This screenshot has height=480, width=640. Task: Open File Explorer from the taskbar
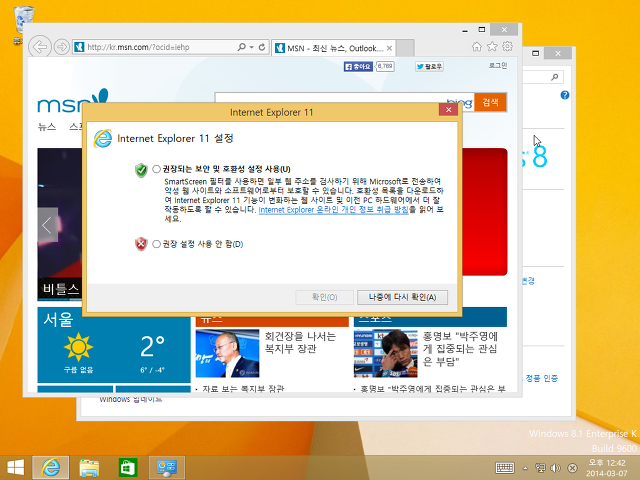(89, 468)
